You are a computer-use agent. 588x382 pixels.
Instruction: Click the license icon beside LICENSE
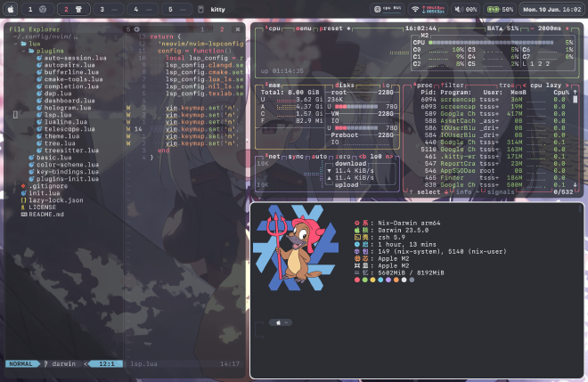23,207
